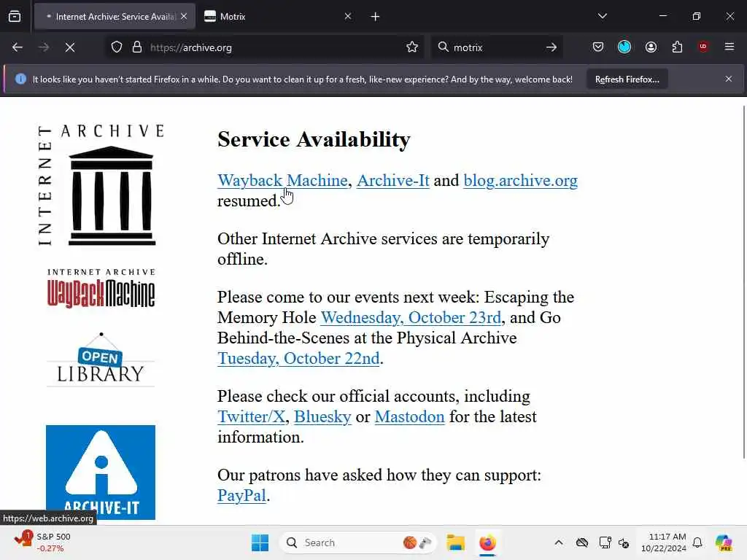This screenshot has width=747, height=560.
Task: Open a new tab
Action: point(376,17)
